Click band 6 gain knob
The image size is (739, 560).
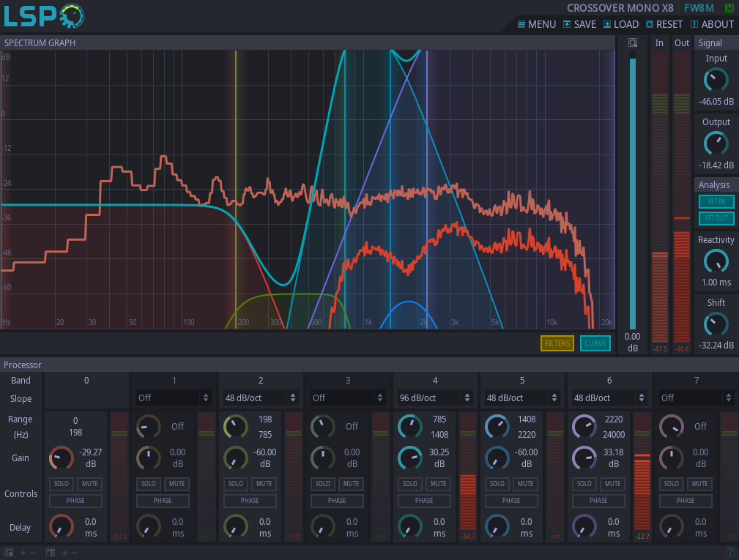pyautogui.click(x=584, y=458)
